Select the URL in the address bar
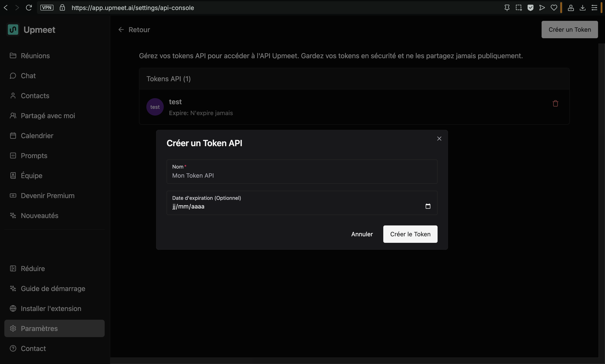The height and width of the screenshot is (364, 605). point(133,8)
